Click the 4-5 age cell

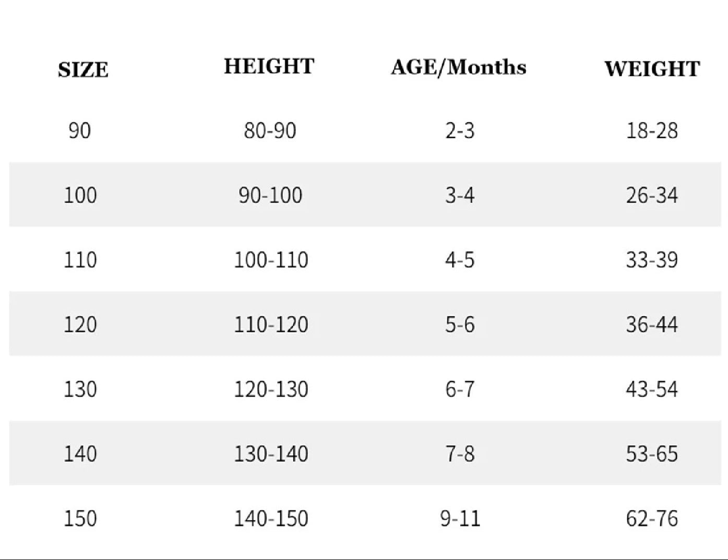click(460, 260)
